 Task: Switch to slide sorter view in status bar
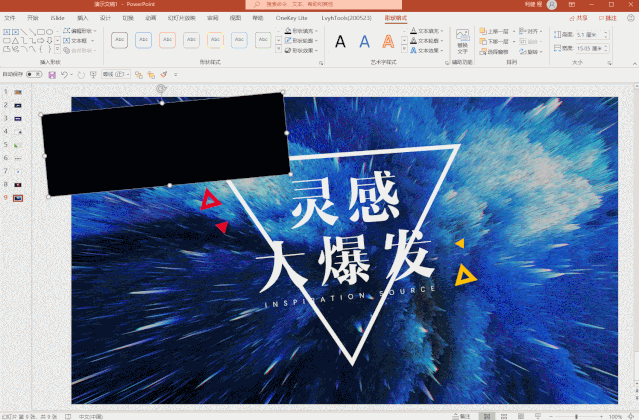(504, 416)
